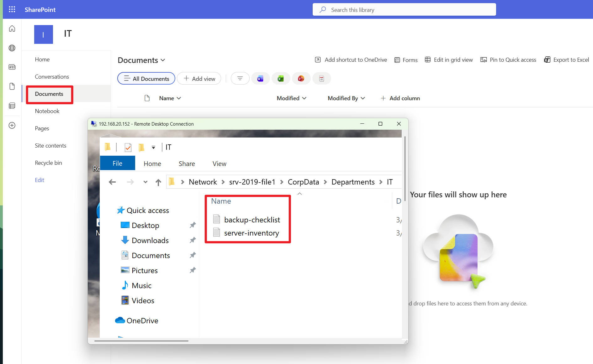Screen dimensions: 593x364
Task: Filter documents by Excel file type icon
Action: coord(281,79)
